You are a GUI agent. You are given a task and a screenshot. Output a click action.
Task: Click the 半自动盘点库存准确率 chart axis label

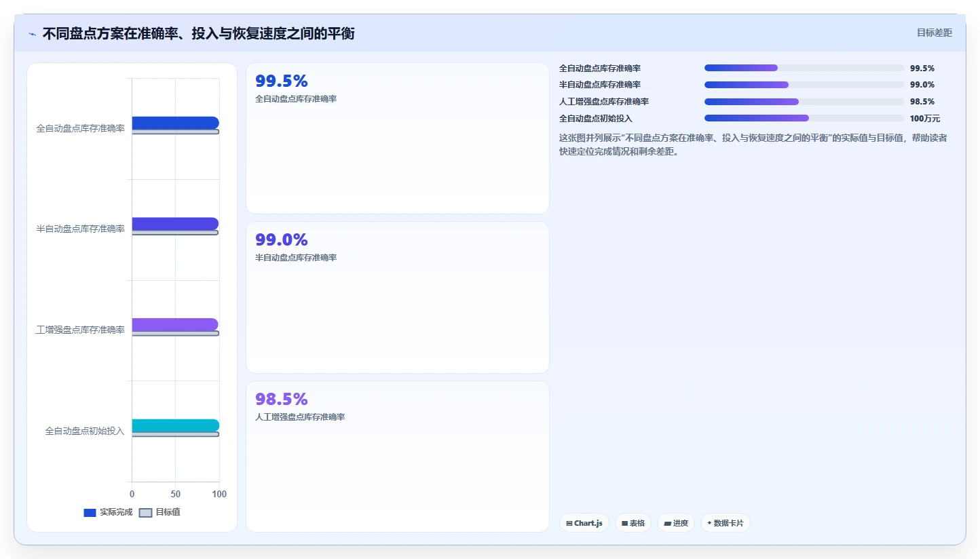click(80, 229)
